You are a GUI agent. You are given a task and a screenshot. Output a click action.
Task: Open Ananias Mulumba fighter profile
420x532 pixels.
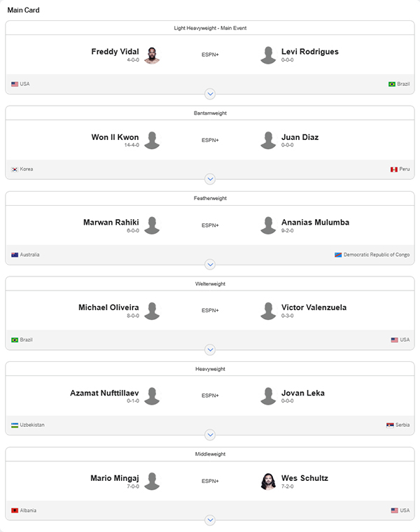315,223
